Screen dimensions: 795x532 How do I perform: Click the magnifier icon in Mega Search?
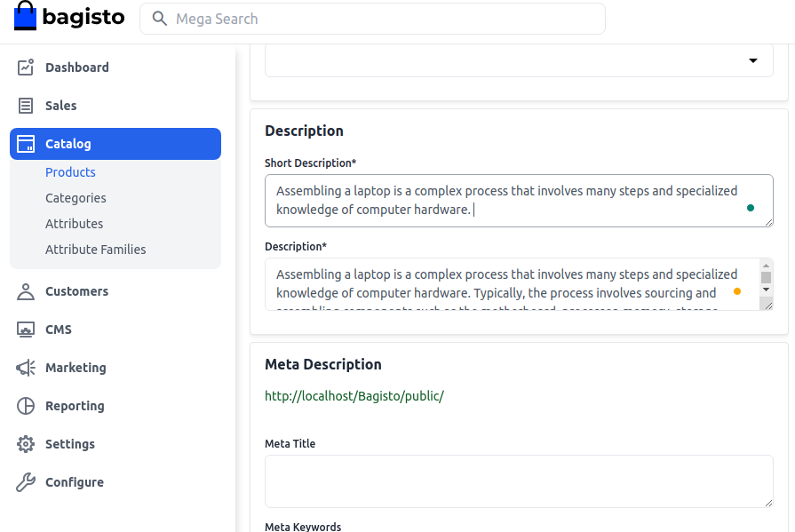click(160, 19)
